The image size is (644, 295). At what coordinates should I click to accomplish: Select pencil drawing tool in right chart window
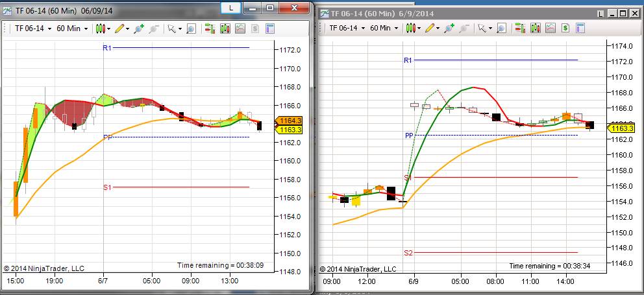430,28
